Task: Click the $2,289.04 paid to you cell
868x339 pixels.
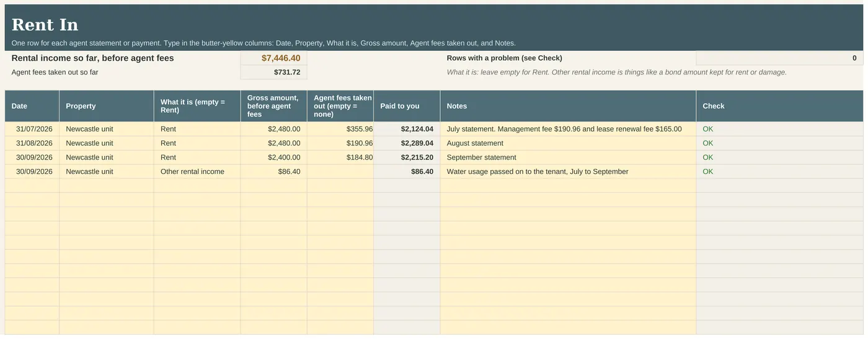Action: point(407,143)
